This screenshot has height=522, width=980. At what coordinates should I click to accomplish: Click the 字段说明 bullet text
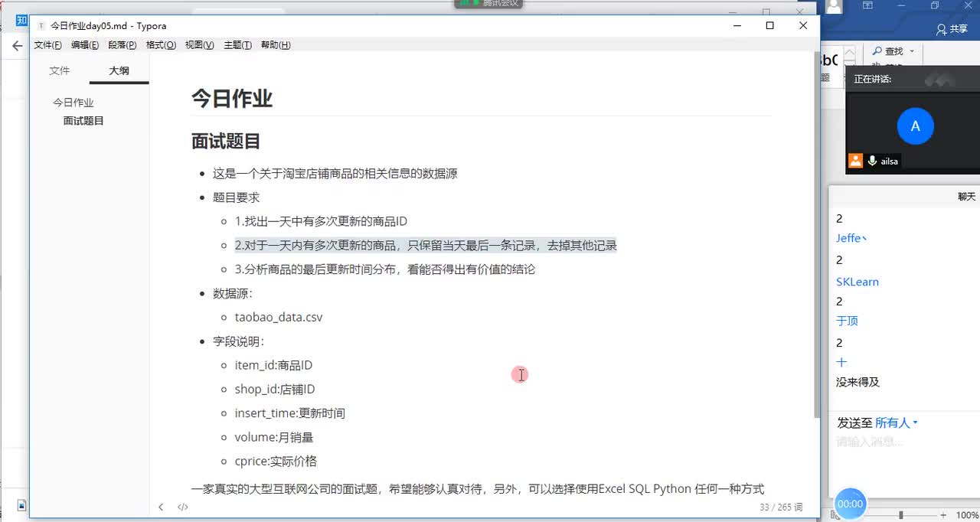pos(238,341)
